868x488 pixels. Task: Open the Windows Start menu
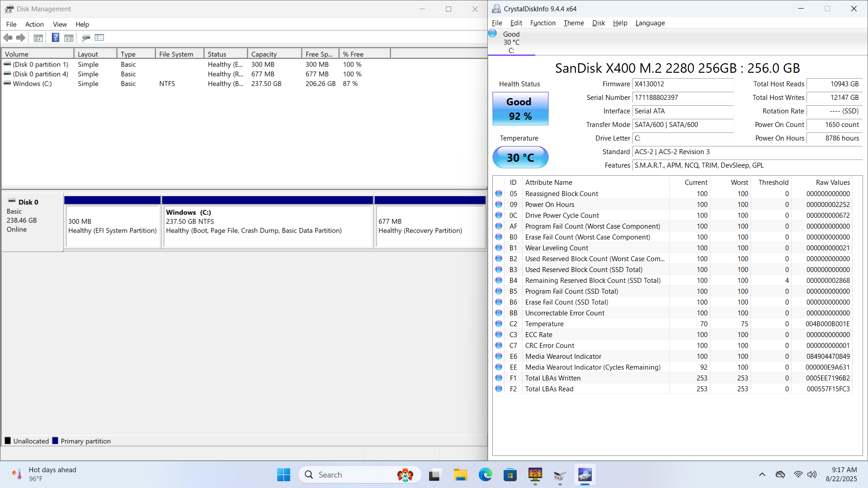point(283,474)
